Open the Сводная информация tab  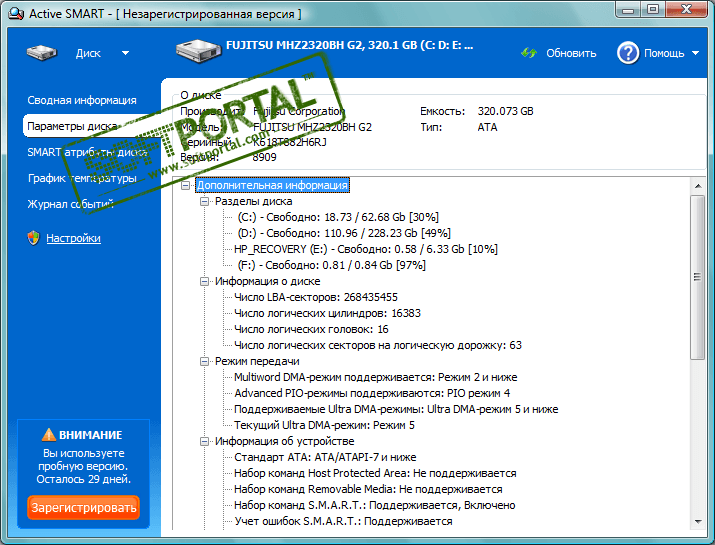point(82,100)
